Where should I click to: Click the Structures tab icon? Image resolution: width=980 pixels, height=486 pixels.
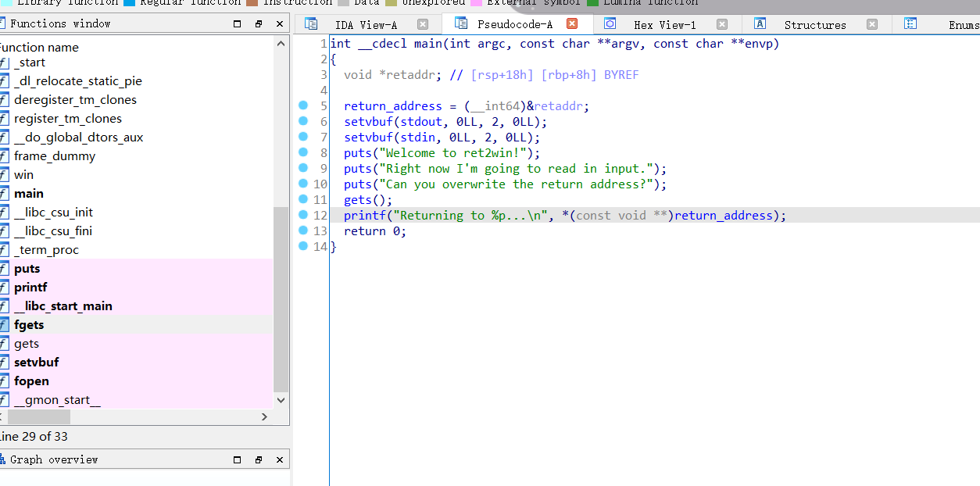click(x=760, y=23)
